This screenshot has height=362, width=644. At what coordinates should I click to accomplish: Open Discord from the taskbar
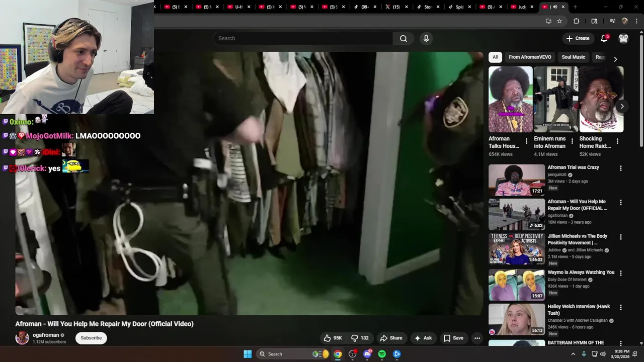367,354
